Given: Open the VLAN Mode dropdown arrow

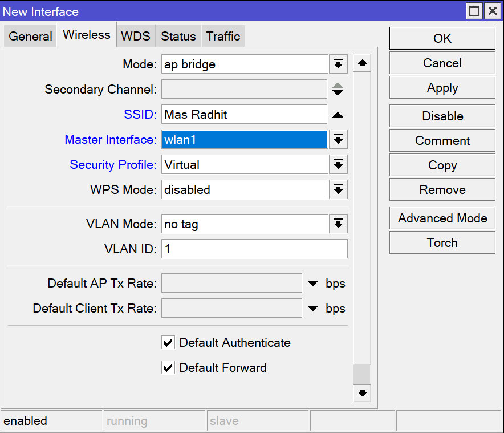Looking at the screenshot, I should 338,224.
